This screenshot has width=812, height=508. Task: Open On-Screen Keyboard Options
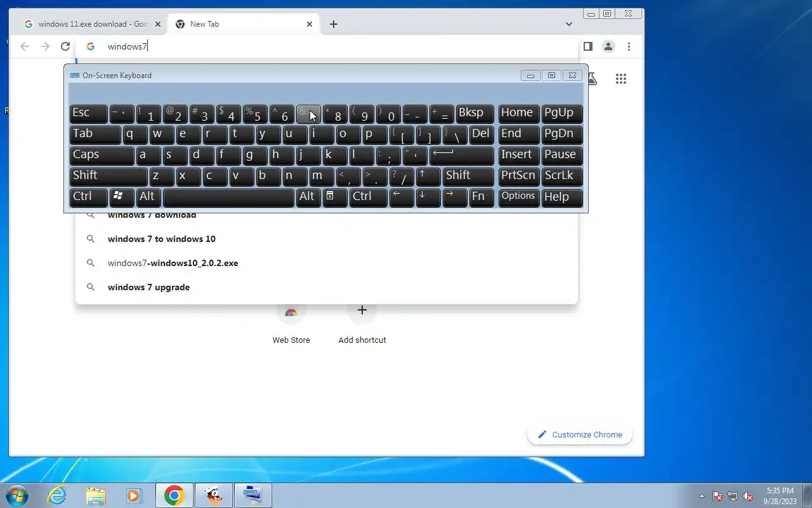point(519,198)
